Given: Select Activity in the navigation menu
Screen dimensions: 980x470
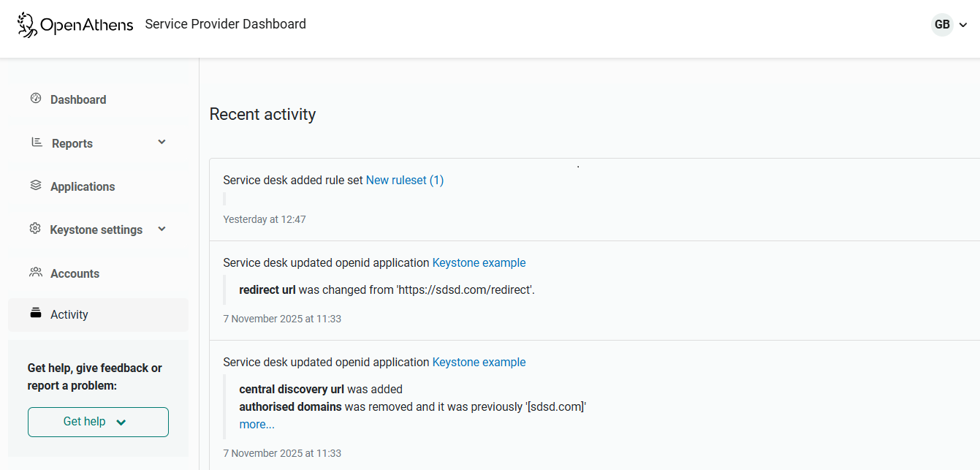Looking at the screenshot, I should pyautogui.click(x=69, y=314).
